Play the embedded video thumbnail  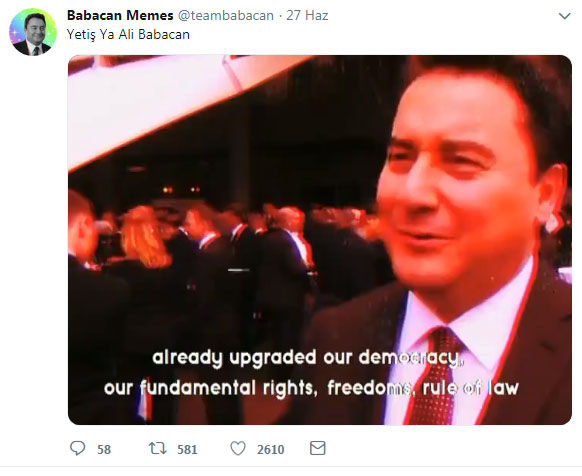(x=320, y=240)
